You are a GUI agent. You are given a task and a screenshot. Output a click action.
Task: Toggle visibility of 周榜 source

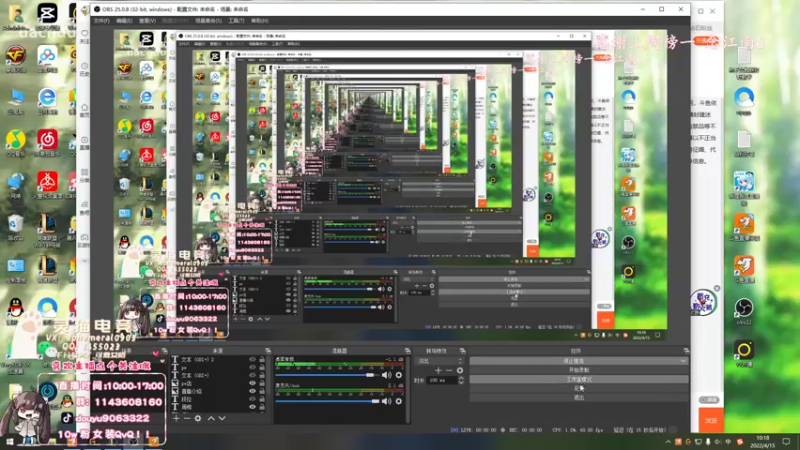(252, 407)
